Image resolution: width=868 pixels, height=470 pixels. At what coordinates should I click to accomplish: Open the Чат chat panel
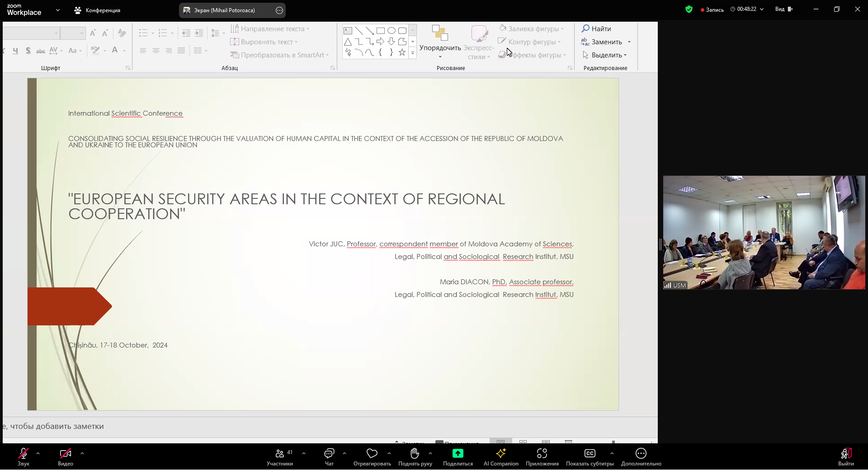click(329, 456)
